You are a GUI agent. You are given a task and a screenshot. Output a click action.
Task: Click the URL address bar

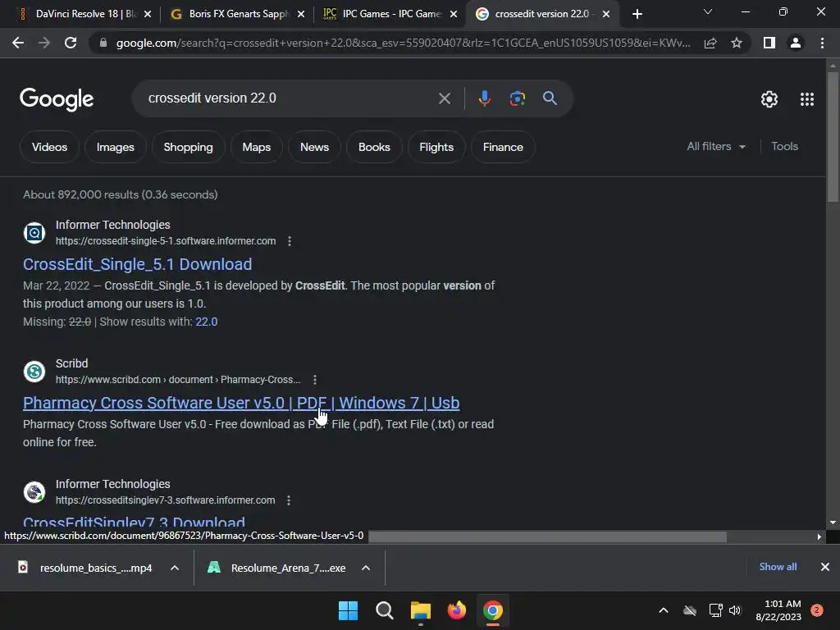coord(403,43)
